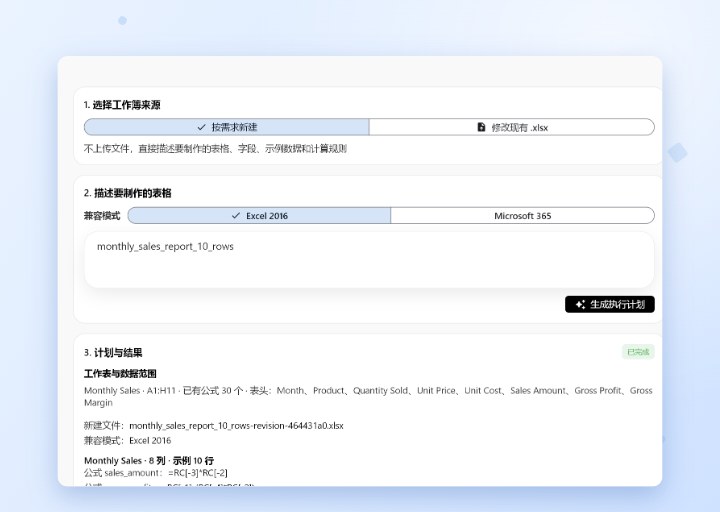Viewport: 720px width, 512px height.
Task: Click the line 兼容模式: Excel 2016
Action: (x=127, y=441)
